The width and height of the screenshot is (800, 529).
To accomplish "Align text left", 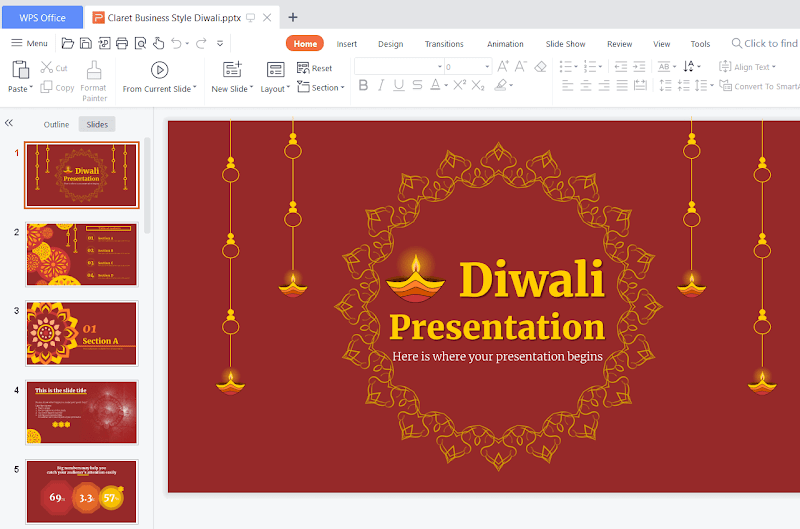I will [x=567, y=85].
